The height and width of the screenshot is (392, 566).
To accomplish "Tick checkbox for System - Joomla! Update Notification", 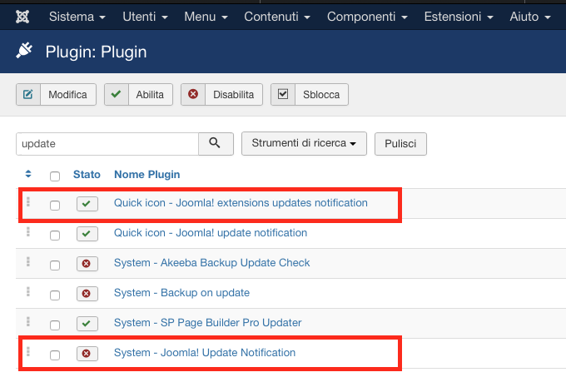I will tap(55, 355).
